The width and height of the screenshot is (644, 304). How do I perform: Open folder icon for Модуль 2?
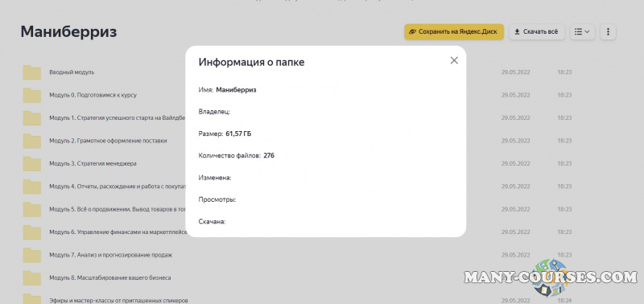click(x=32, y=141)
